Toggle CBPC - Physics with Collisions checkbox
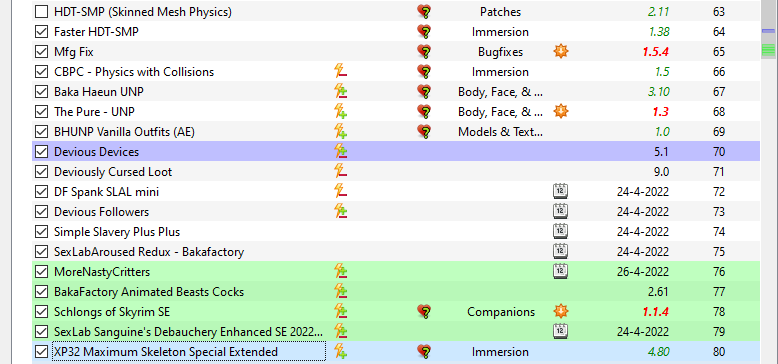The width and height of the screenshot is (778, 364). point(42,71)
